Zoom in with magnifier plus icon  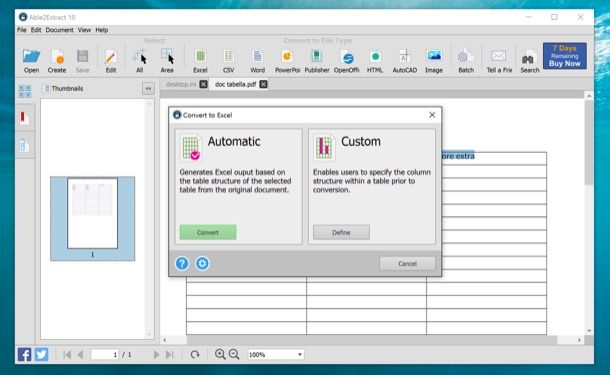point(220,354)
